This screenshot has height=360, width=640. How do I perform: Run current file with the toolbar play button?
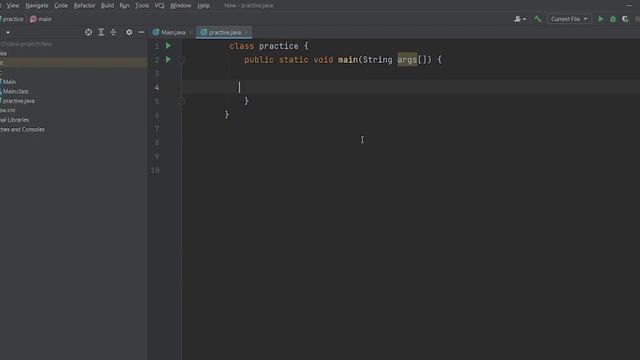point(600,19)
